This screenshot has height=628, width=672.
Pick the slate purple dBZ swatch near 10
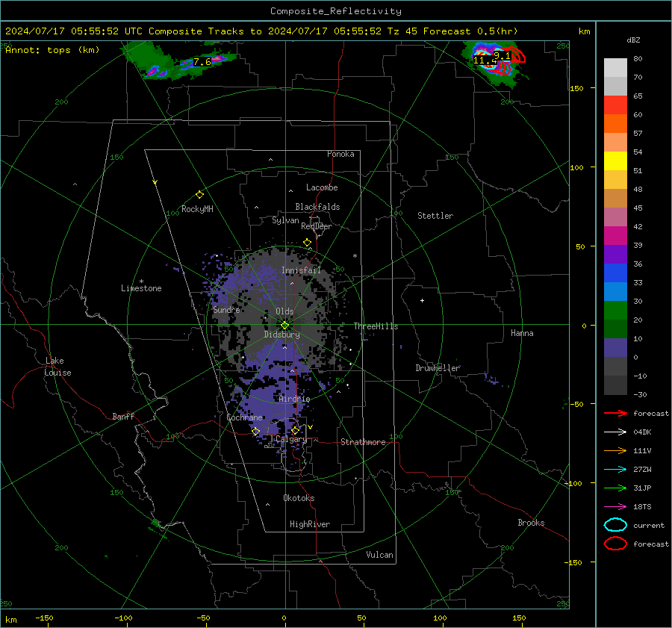(615, 348)
